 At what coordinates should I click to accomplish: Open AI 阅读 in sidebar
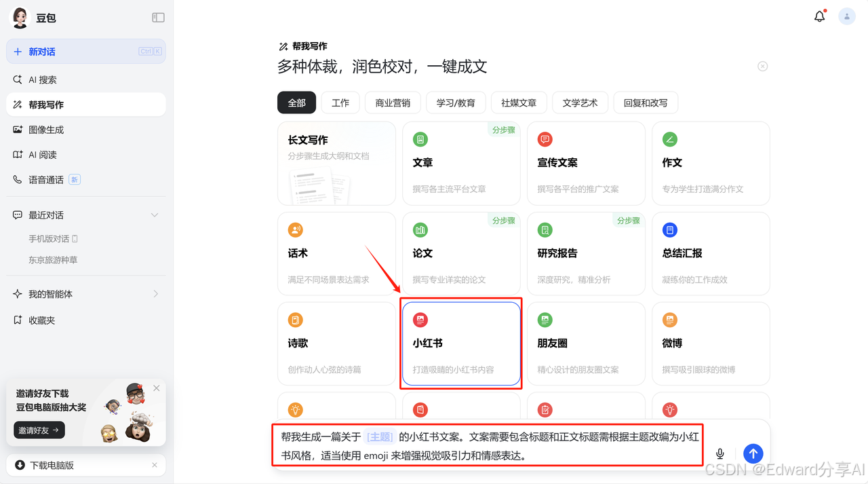tap(86, 155)
